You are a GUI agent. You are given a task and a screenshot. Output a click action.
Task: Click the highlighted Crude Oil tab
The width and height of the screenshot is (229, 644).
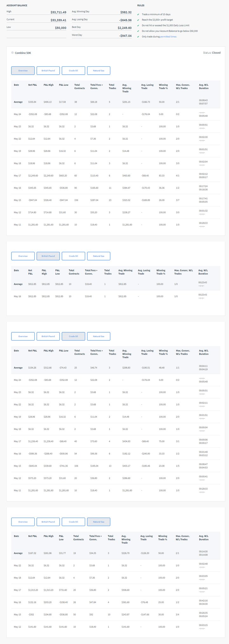[73, 336]
